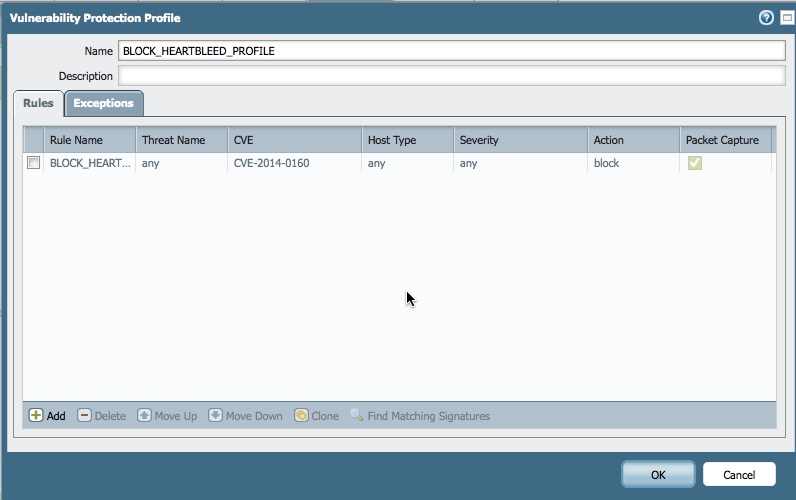The image size is (796, 500).
Task: Click into the Description text field
Action: [x=451, y=76]
